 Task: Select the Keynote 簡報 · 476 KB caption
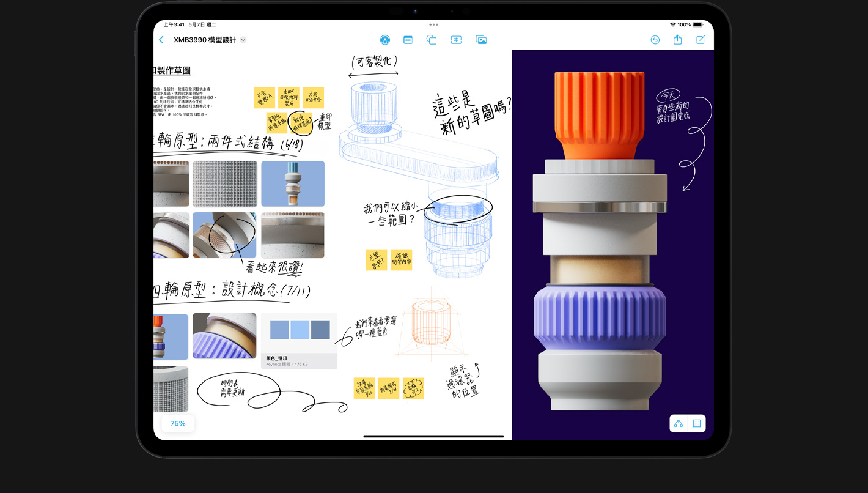[x=287, y=364]
